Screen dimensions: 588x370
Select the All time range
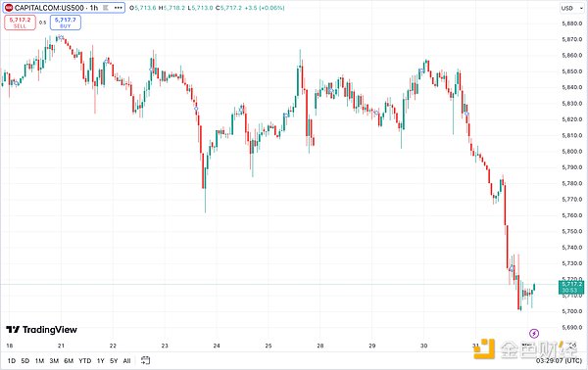[126, 360]
